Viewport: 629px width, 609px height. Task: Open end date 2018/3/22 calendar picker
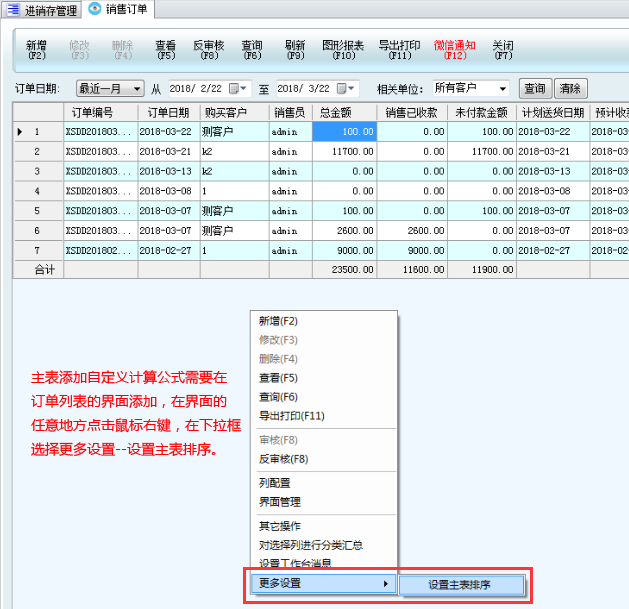pos(346,89)
